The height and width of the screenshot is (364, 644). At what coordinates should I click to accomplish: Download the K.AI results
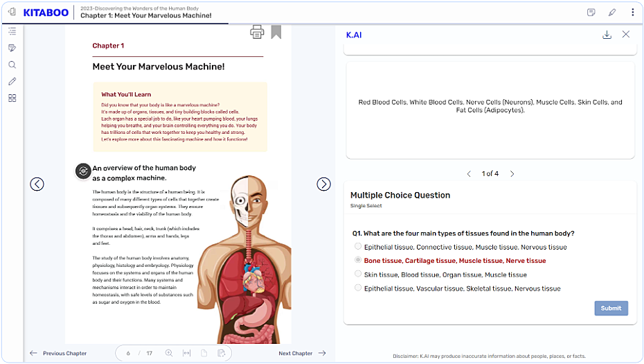pos(607,35)
